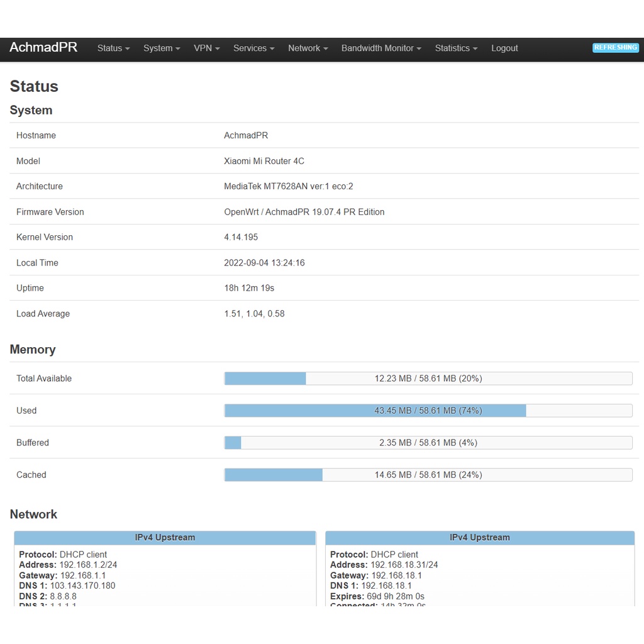Expand the Services navigation menu
The width and height of the screenshot is (644, 644).
253,48
